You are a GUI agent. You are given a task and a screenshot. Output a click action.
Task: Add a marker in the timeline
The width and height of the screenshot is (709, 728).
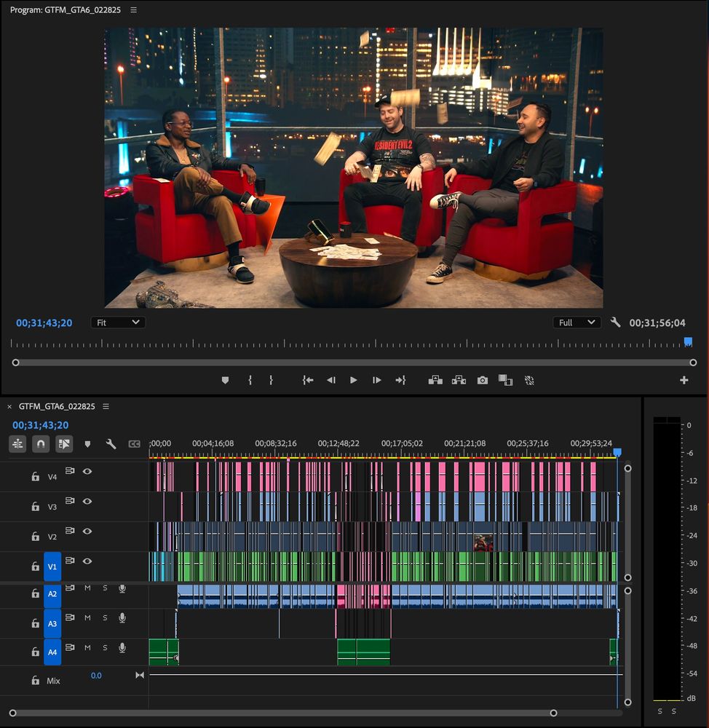(87, 444)
